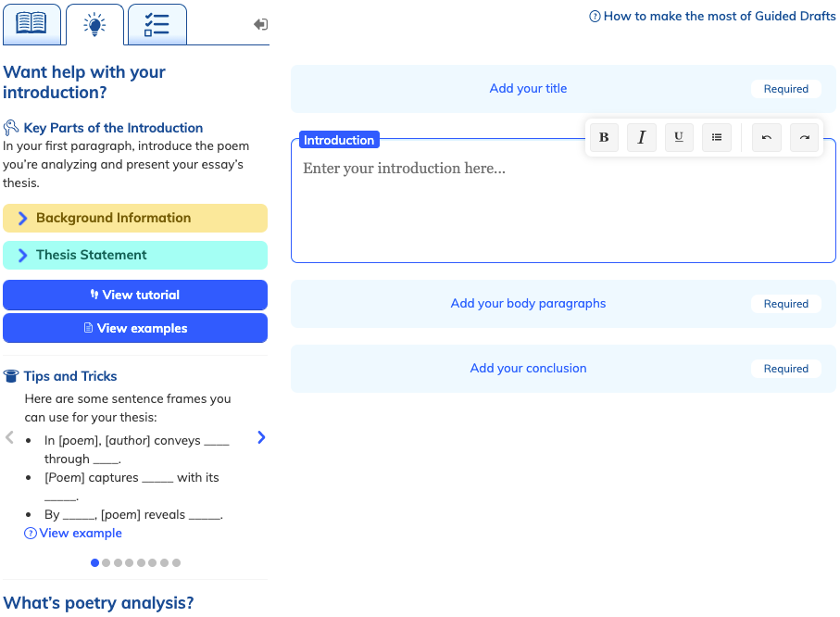Apply underline formatting

[679, 137]
